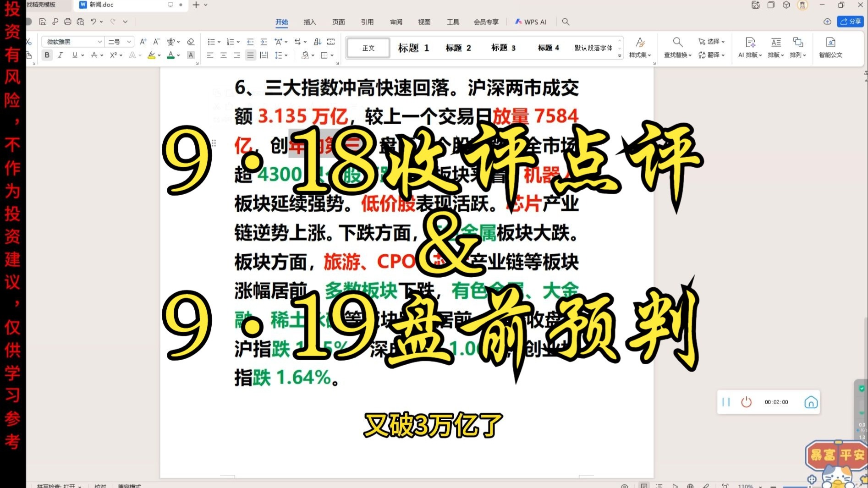The image size is (868, 488).
Task: Click the eraser Clear Formatting icon
Action: coord(191,42)
